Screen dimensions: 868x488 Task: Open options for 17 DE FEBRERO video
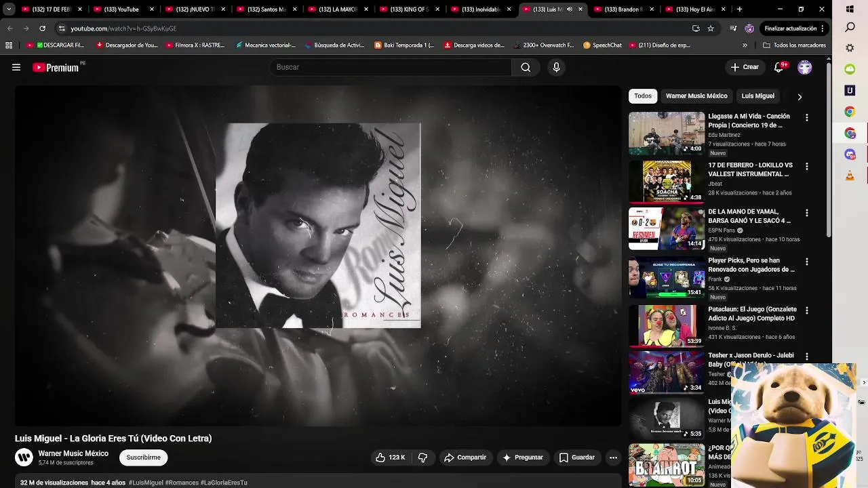tap(806, 166)
